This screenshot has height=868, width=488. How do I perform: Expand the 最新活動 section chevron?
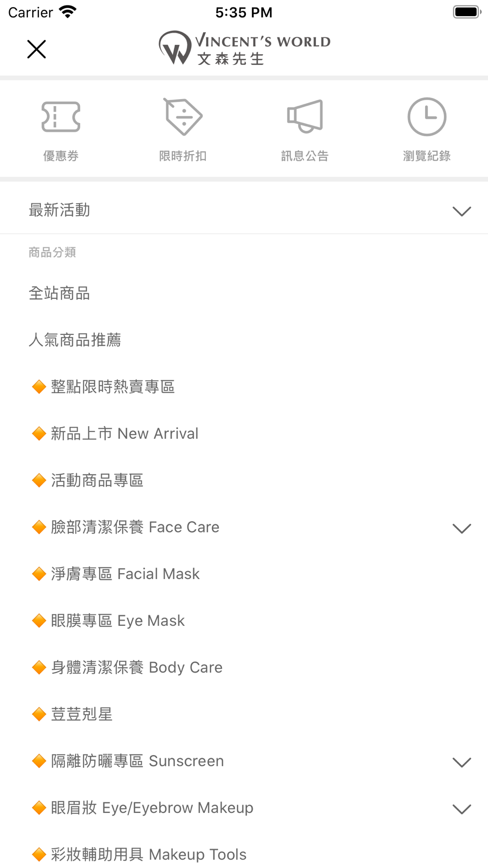pyautogui.click(x=461, y=211)
